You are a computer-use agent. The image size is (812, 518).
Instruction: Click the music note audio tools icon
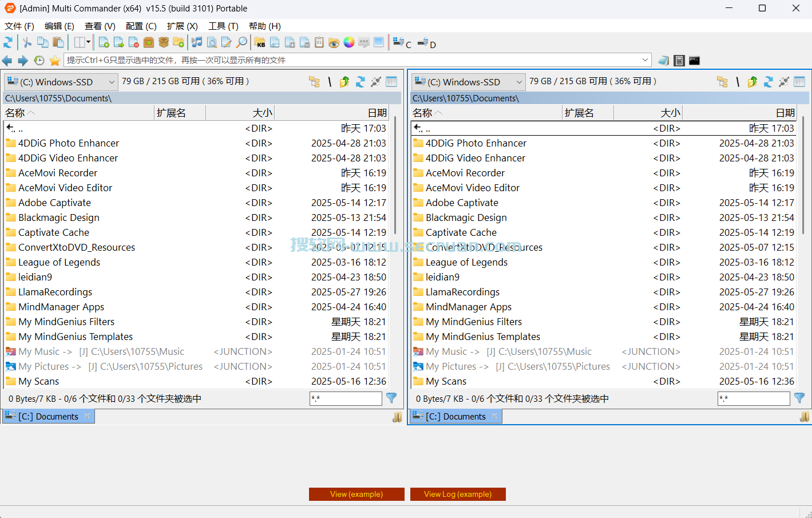coord(197,42)
